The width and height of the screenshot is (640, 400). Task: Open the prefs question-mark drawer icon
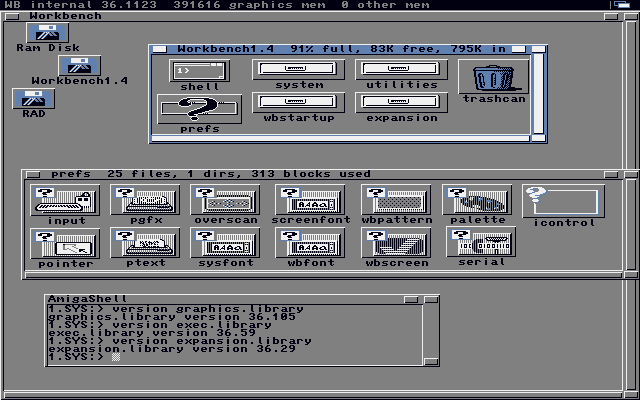coord(199,109)
